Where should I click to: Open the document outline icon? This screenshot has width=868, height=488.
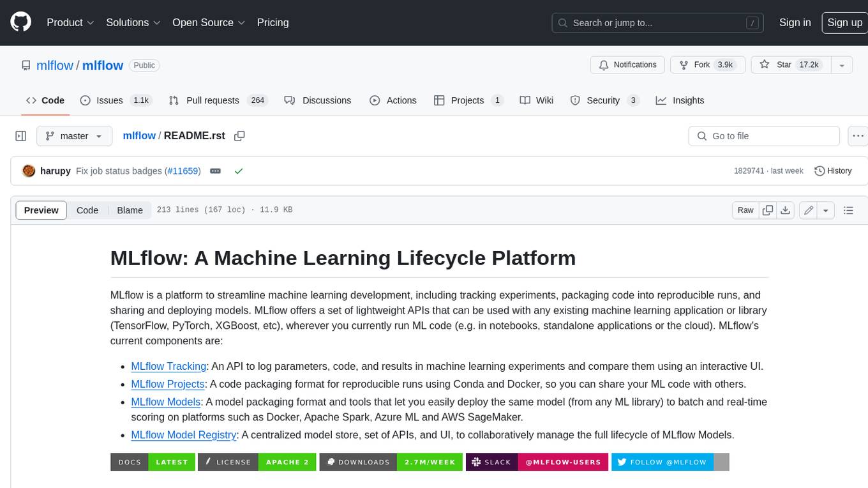coord(848,210)
